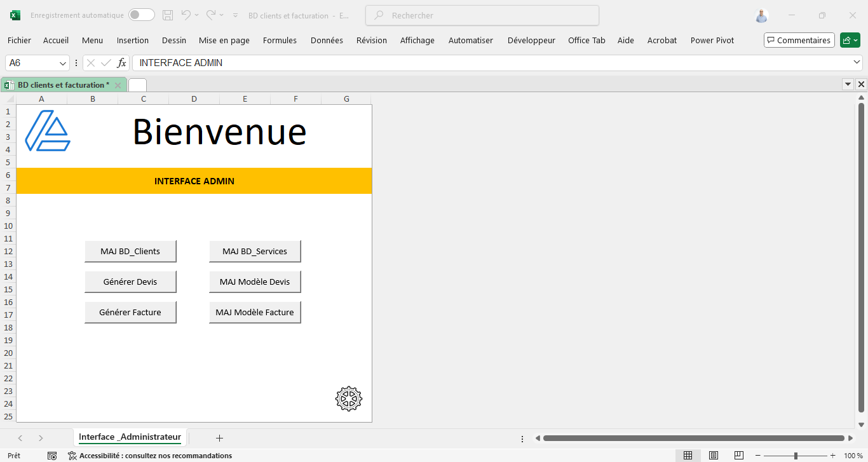Click the MAJ BD_Clients button

click(x=130, y=251)
